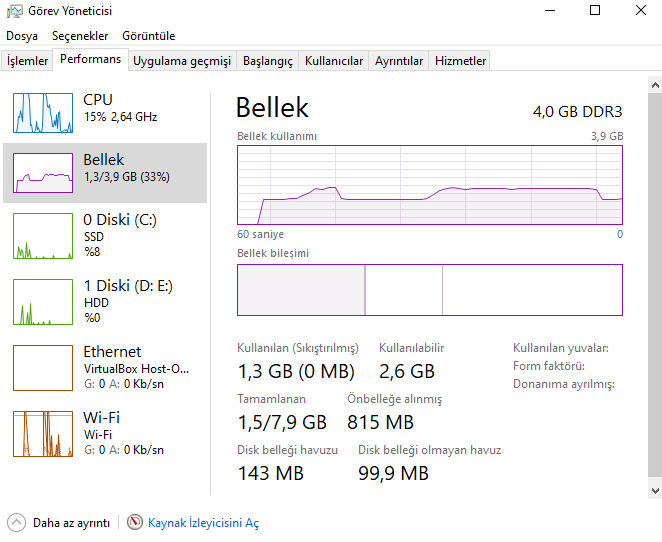Select the CPU usage graph thumbnail

pos(43,112)
